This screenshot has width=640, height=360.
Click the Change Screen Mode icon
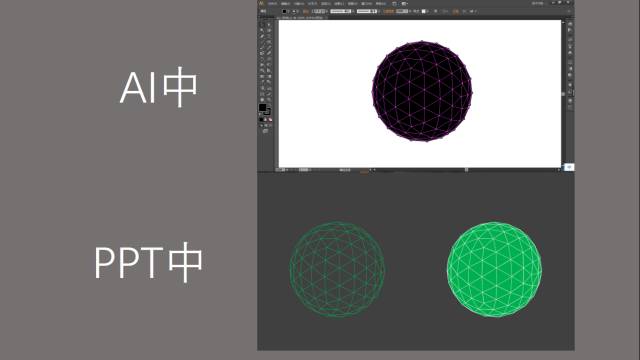[265, 131]
